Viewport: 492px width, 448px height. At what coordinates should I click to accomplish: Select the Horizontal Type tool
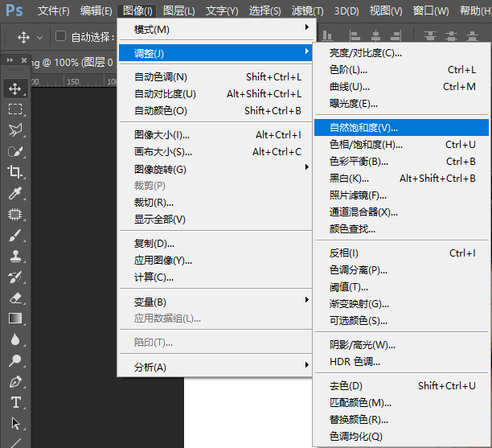point(15,402)
